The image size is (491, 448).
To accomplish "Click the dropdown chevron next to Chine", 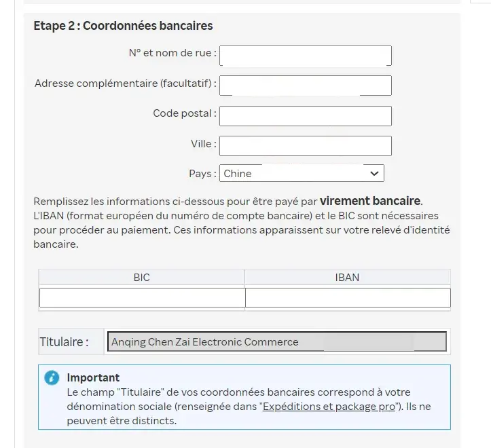I will [374, 174].
